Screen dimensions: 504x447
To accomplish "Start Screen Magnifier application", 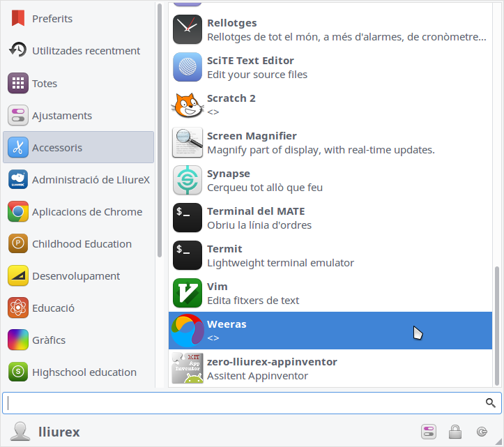I will coord(188,143).
